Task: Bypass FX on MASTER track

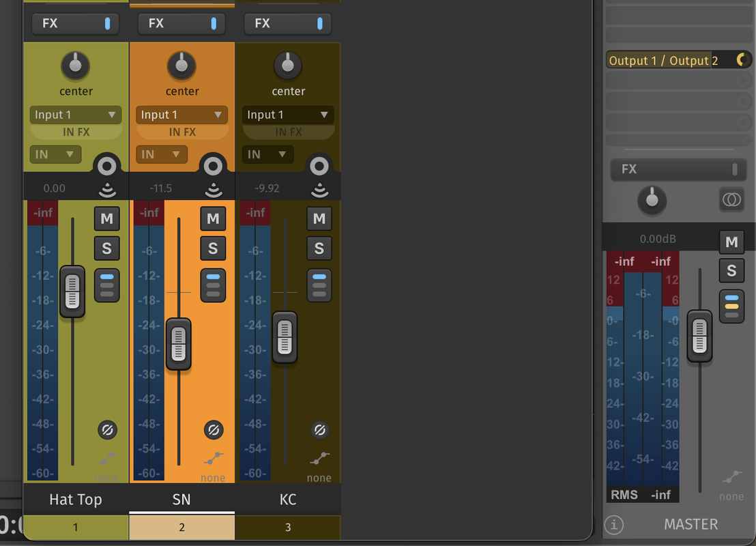Action: (735, 169)
